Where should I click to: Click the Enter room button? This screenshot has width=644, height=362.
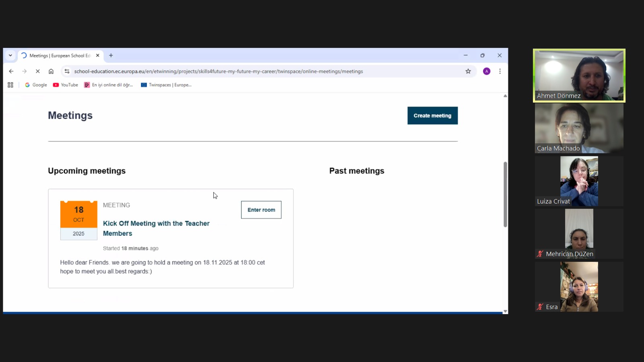261,210
